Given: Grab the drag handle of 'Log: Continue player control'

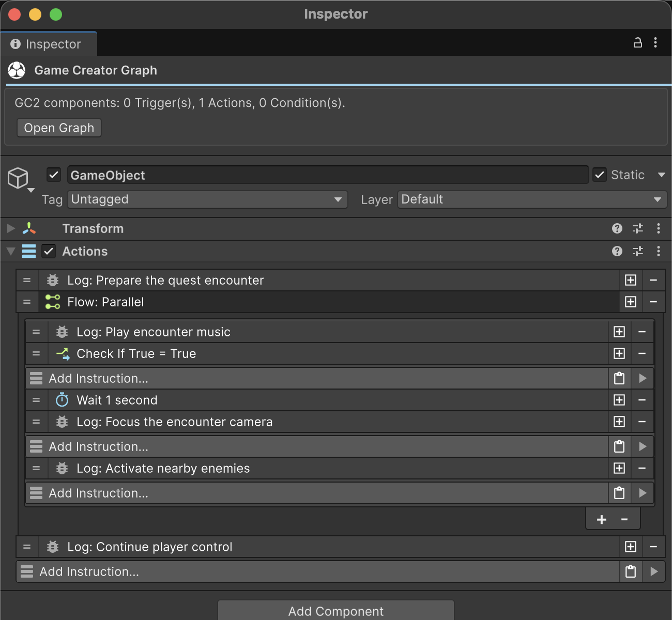Looking at the screenshot, I should [27, 547].
